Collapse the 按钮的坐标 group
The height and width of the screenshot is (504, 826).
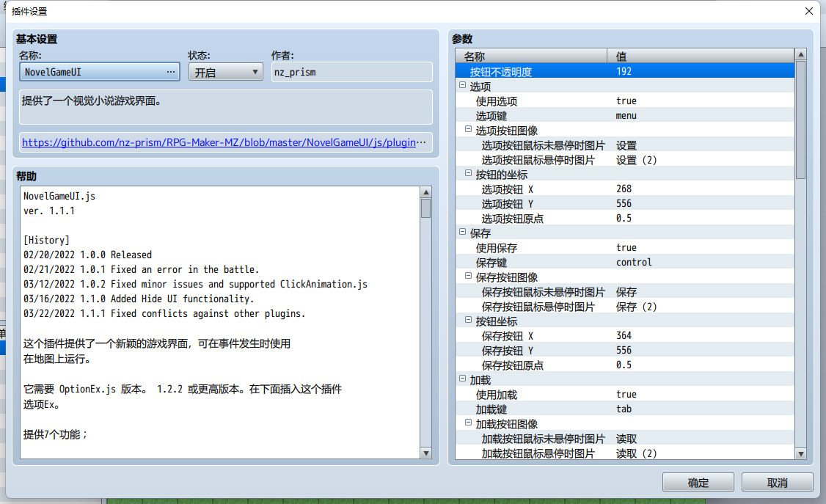[468, 172]
